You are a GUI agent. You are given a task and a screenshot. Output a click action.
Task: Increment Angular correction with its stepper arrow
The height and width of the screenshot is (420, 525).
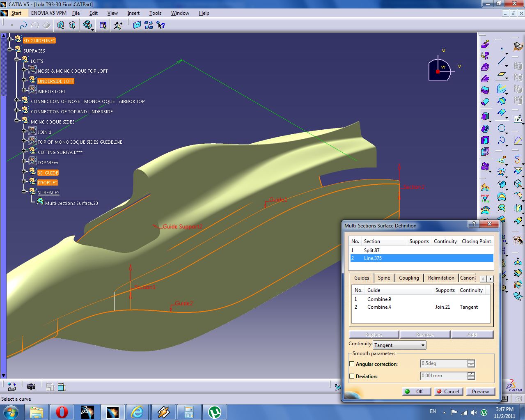(471, 361)
